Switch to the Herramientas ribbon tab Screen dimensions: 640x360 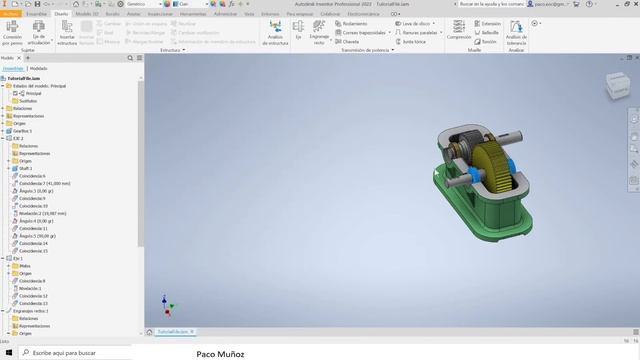[193, 14]
